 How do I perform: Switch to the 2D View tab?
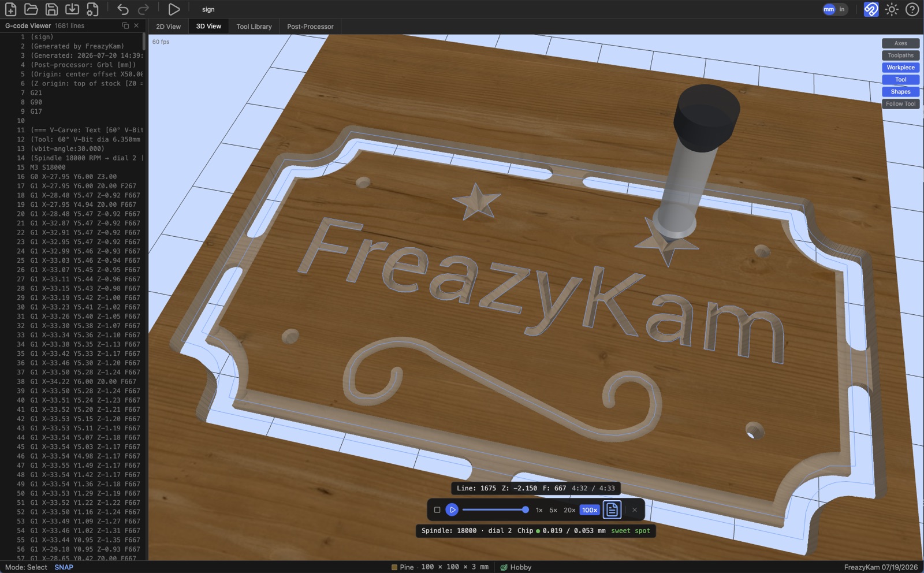tap(168, 27)
